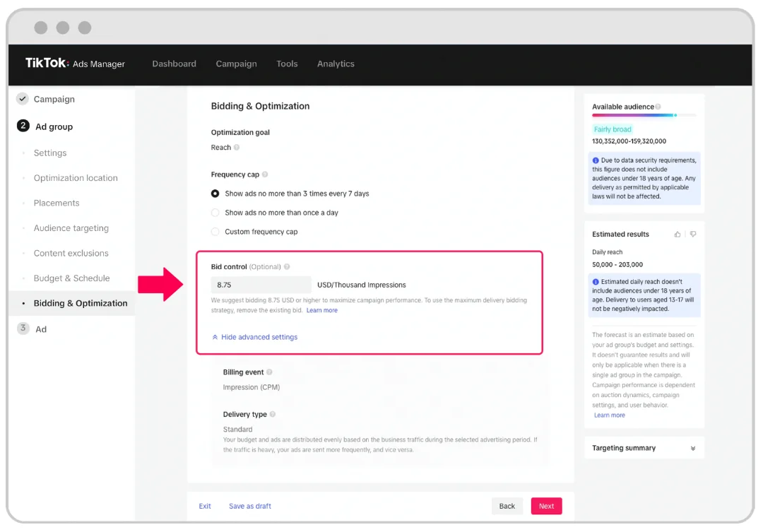Click the 'Impression (CPM)' billing value
The image size is (763, 532).
252,387
